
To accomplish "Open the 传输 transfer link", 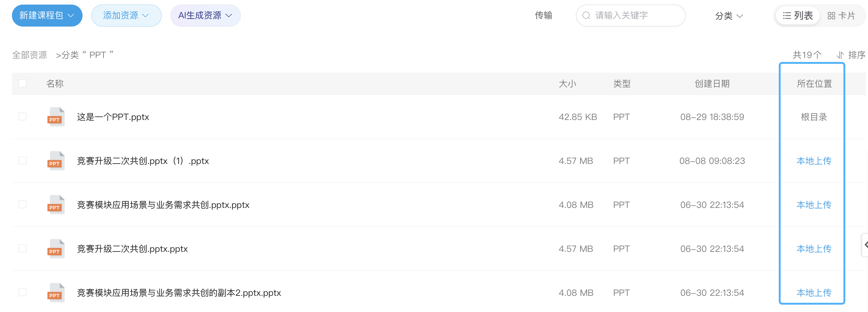I will tap(543, 16).
